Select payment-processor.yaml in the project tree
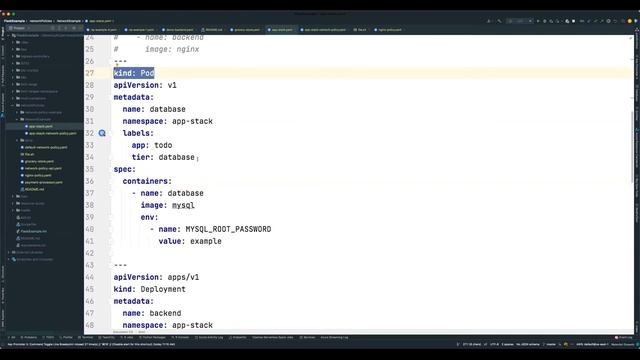 click(44, 182)
